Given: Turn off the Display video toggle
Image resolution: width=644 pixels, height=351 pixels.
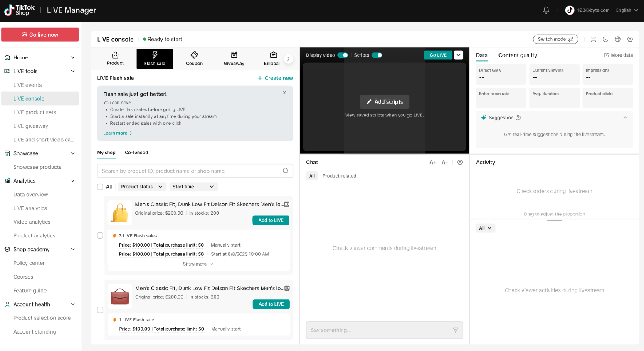Looking at the screenshot, I should (x=343, y=55).
